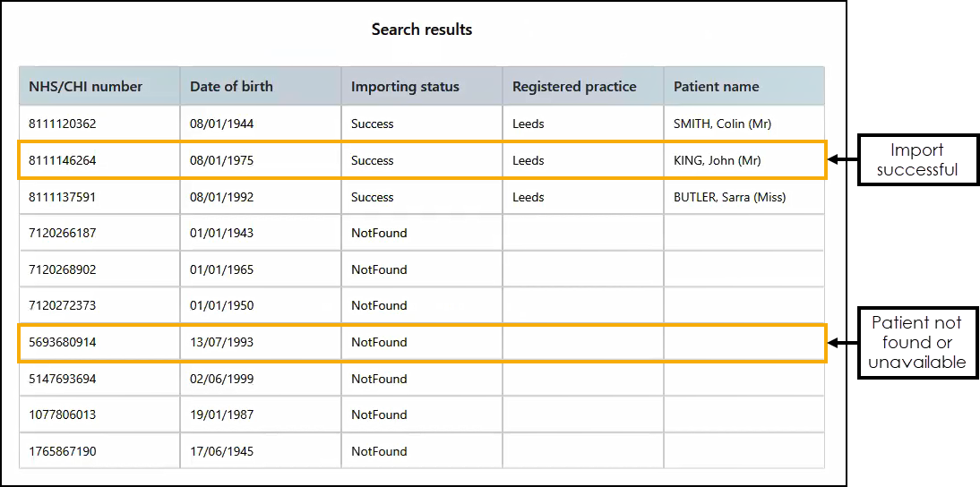Sort by Date of birth header
Viewport: 980px width, 487px height.
click(x=231, y=87)
